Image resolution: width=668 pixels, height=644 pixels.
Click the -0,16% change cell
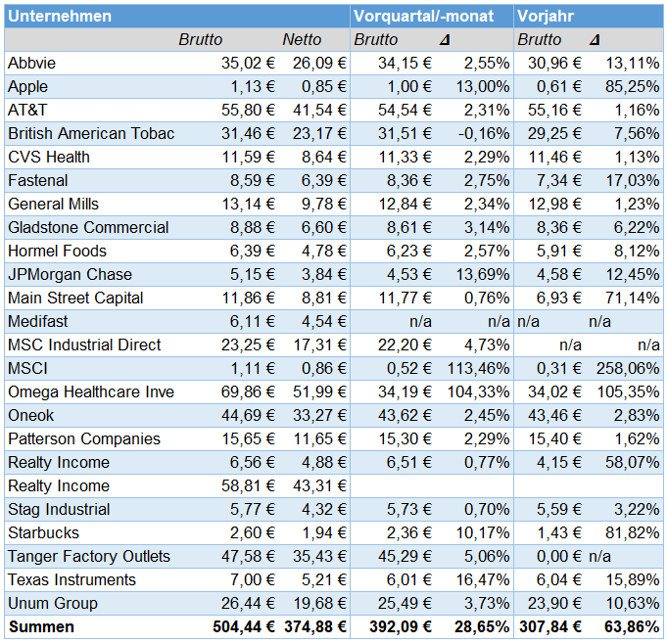point(484,133)
